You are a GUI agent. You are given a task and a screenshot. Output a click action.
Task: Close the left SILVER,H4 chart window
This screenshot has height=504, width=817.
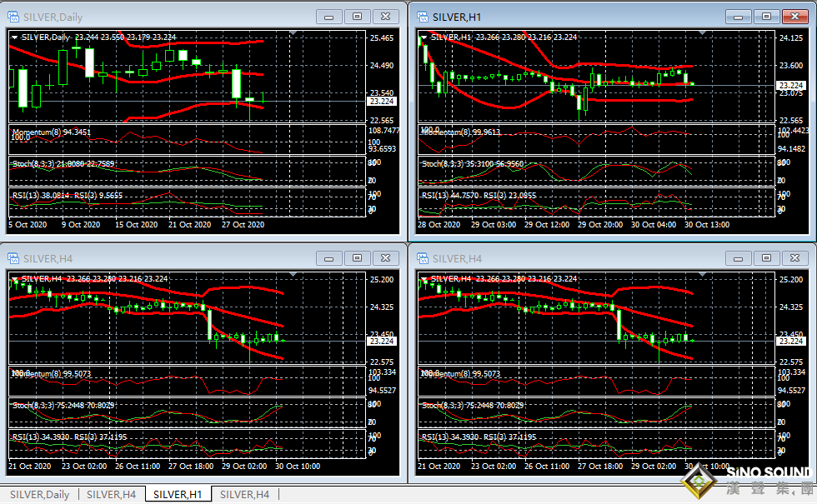(385, 258)
